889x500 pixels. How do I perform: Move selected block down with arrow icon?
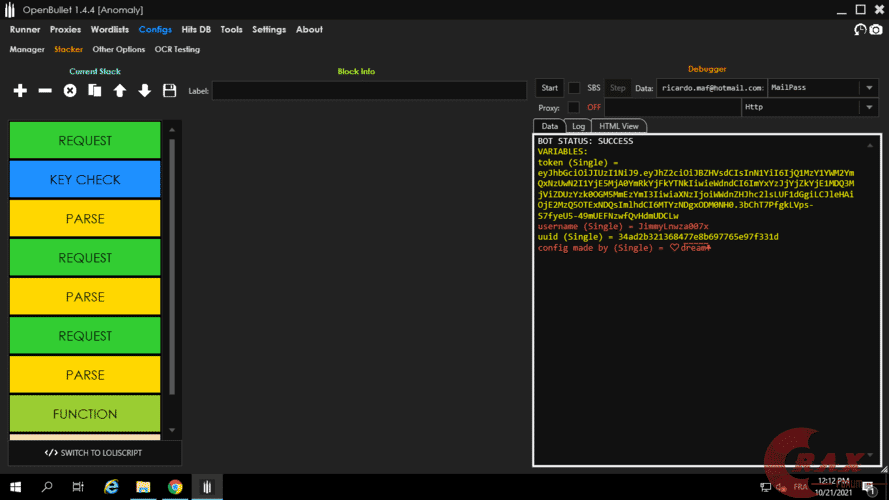click(145, 91)
